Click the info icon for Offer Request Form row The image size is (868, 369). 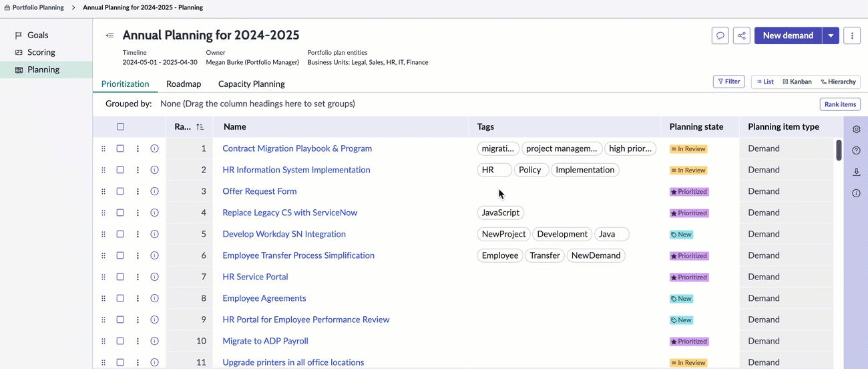click(154, 191)
